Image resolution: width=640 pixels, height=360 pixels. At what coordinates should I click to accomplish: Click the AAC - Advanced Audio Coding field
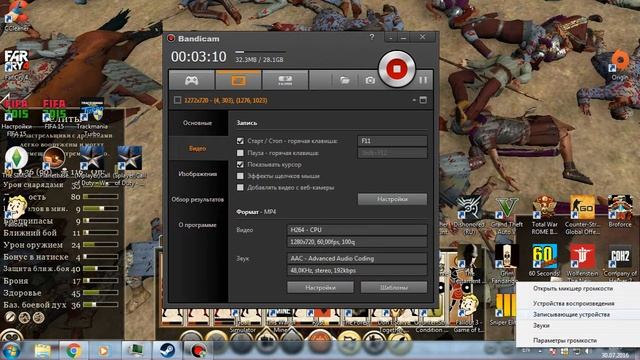tap(357, 258)
